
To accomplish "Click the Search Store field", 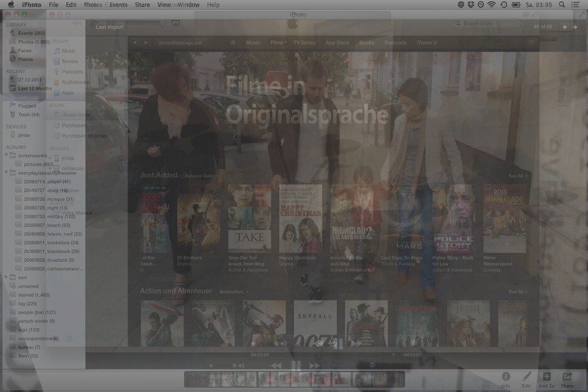I will (487, 23).
